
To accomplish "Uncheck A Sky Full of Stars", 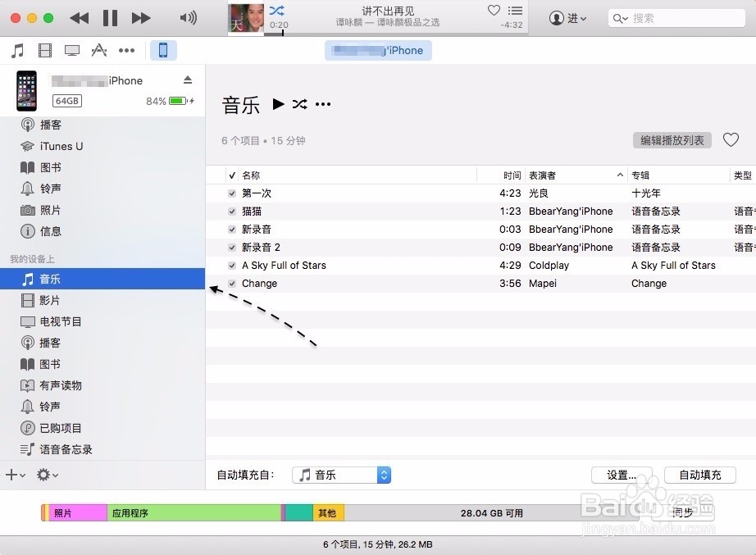I will pos(232,266).
